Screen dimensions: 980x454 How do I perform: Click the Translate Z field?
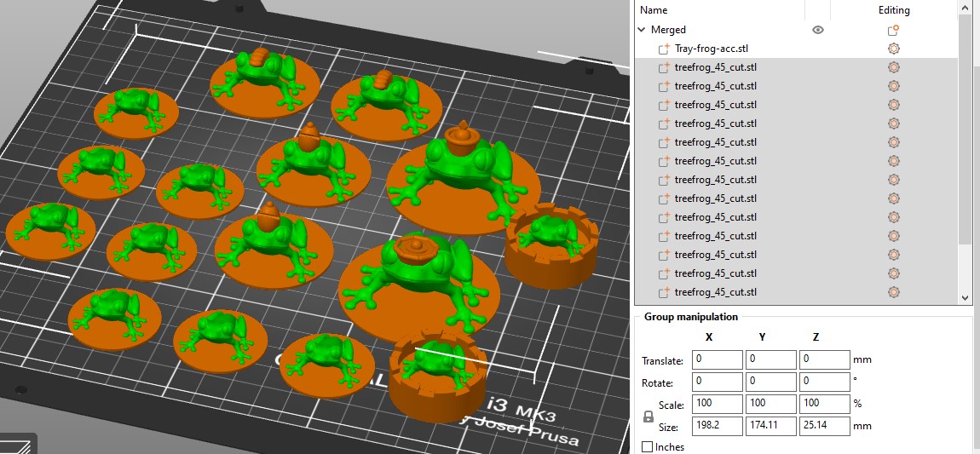(x=824, y=359)
